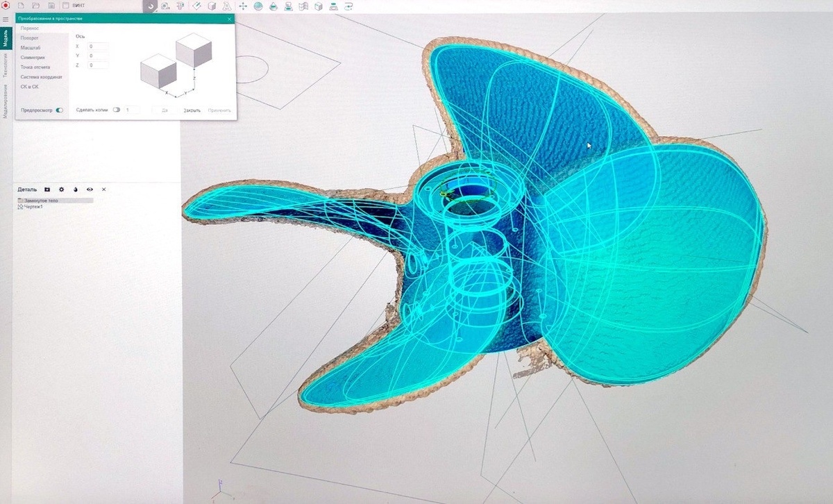Click the Y axis value field

(x=99, y=56)
